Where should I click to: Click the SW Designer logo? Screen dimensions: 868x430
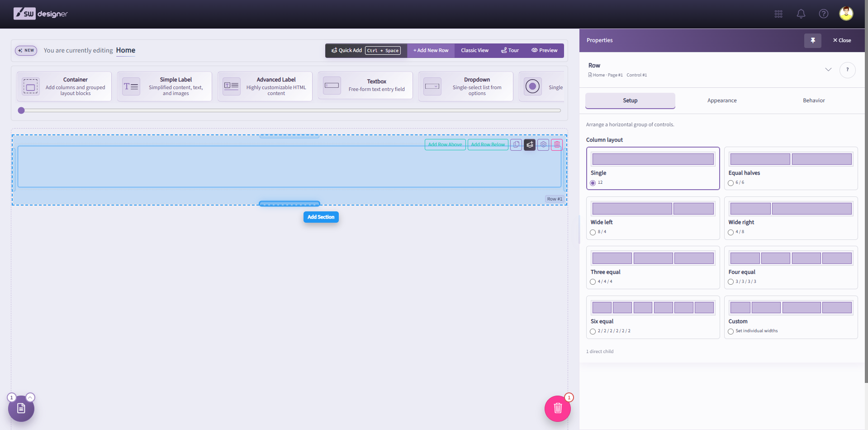pos(41,14)
